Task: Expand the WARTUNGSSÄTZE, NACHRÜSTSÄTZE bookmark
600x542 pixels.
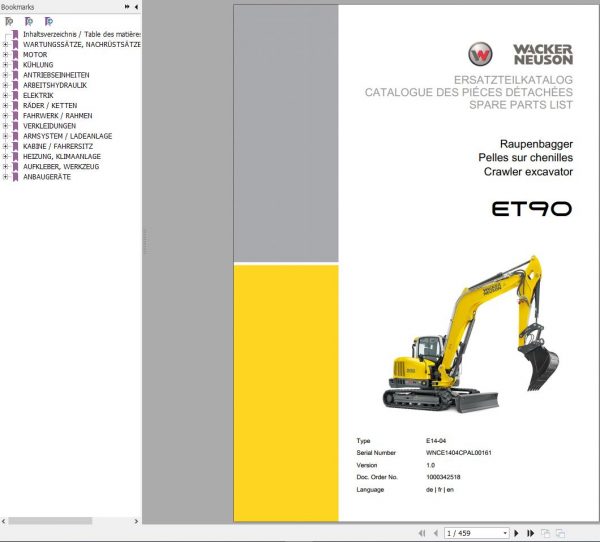Action: click(5, 44)
